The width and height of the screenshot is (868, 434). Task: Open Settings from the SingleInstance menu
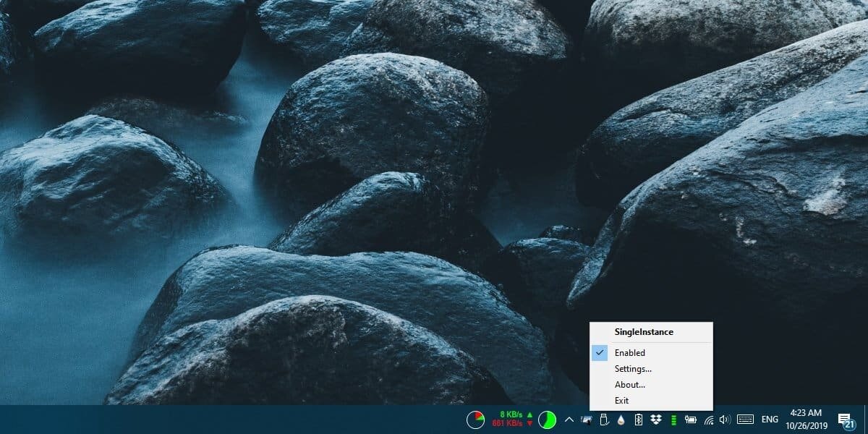[632, 368]
